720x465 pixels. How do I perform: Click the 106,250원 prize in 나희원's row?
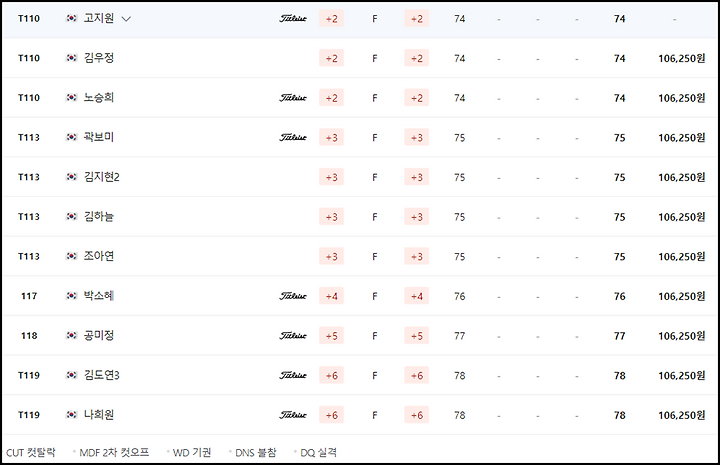pyautogui.click(x=681, y=415)
